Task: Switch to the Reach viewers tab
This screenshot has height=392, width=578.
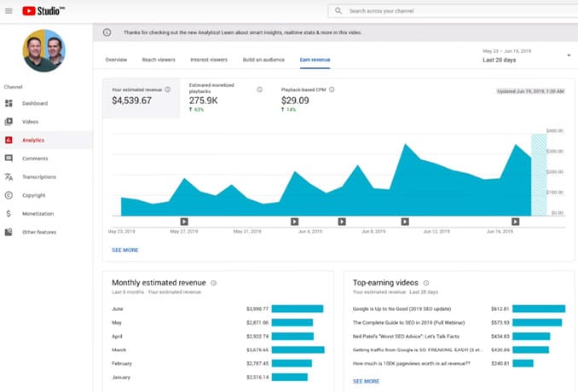Action: point(157,61)
